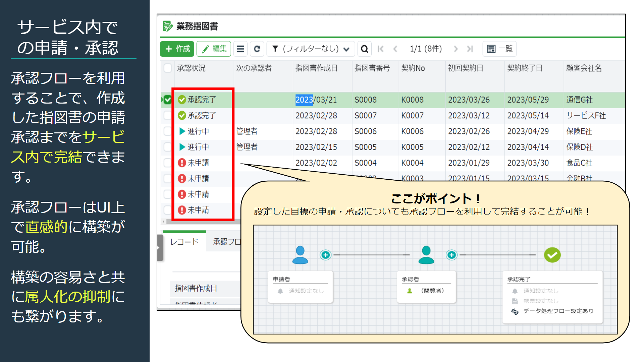Click the plus icon after 申請者 node
644x362 pixels.
(325, 255)
